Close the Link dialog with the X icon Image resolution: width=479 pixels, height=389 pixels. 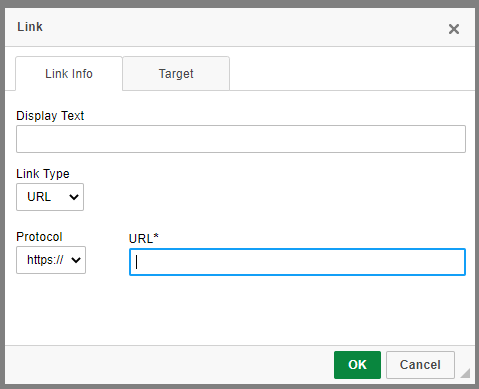tap(454, 29)
